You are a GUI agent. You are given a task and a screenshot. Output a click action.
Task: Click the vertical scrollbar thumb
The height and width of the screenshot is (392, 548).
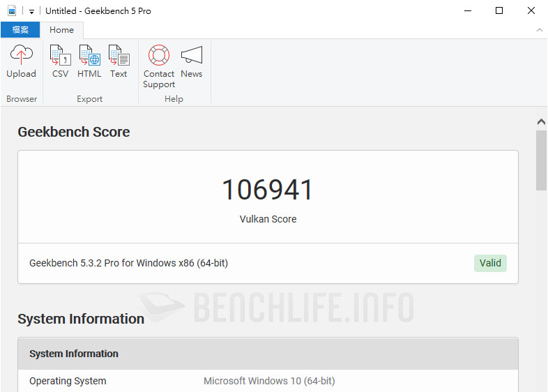[x=541, y=160]
